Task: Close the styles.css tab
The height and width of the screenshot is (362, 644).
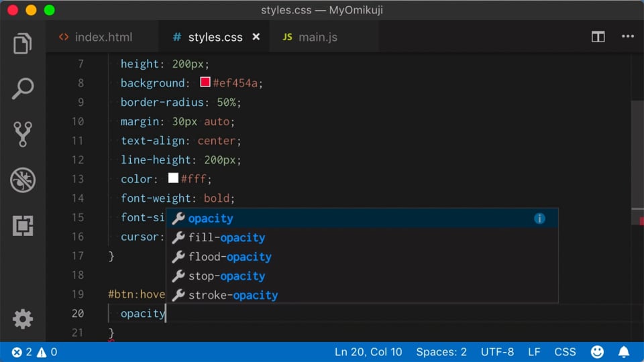Action: [x=256, y=37]
